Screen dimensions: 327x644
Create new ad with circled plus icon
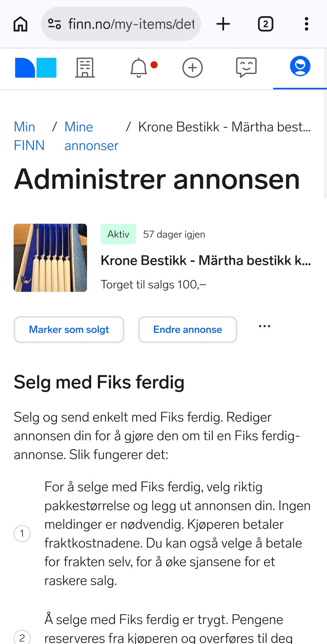192,68
